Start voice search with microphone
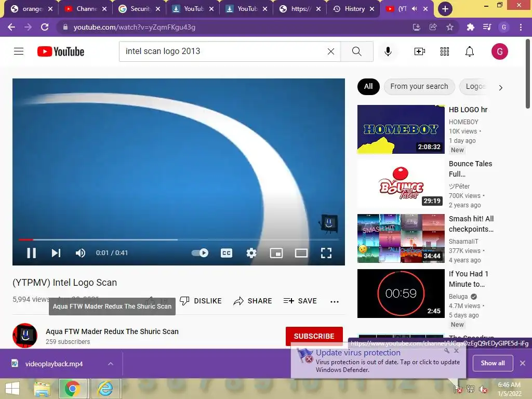The height and width of the screenshot is (399, 532). (x=388, y=51)
